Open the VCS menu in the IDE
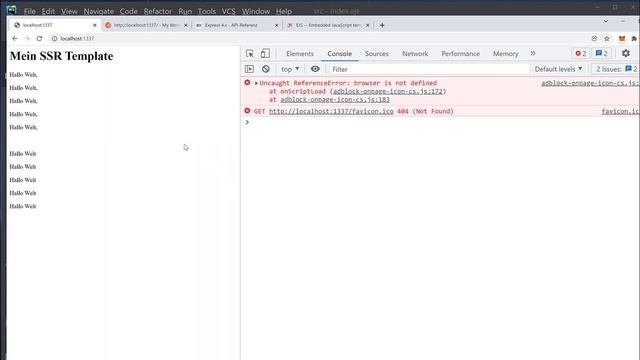This screenshot has height=360, width=640. tap(229, 11)
